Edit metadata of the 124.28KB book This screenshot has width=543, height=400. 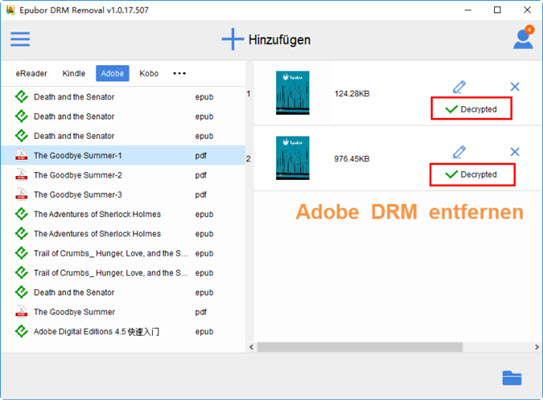tap(459, 87)
